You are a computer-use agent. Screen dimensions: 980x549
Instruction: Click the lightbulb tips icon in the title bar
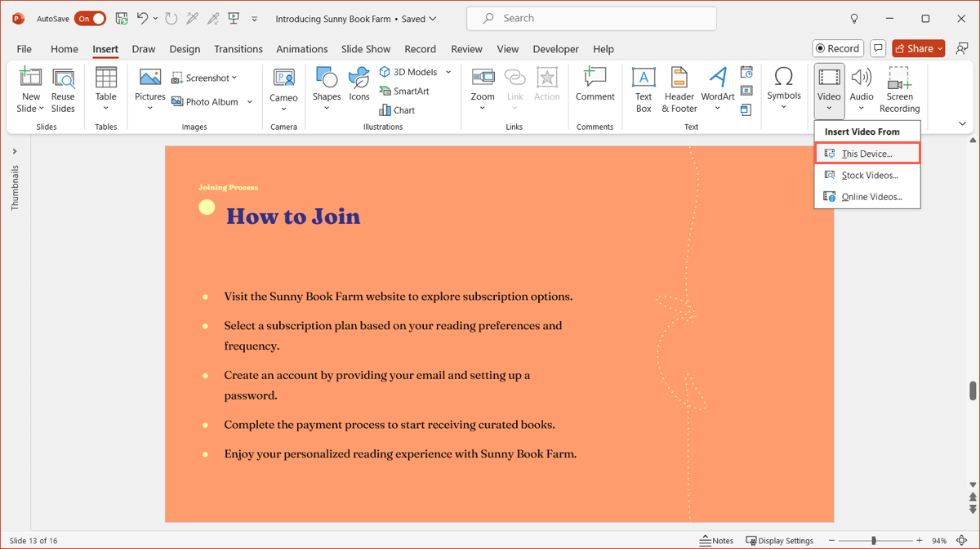tap(854, 18)
